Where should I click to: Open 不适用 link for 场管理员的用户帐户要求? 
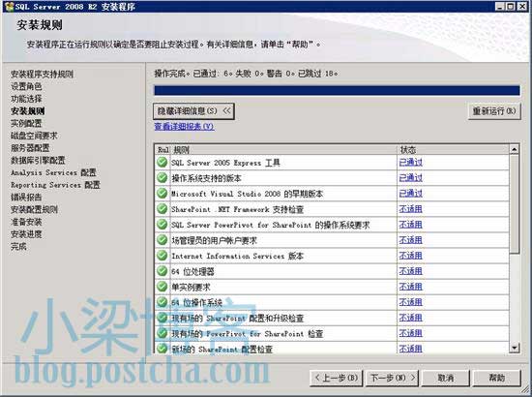(410, 240)
